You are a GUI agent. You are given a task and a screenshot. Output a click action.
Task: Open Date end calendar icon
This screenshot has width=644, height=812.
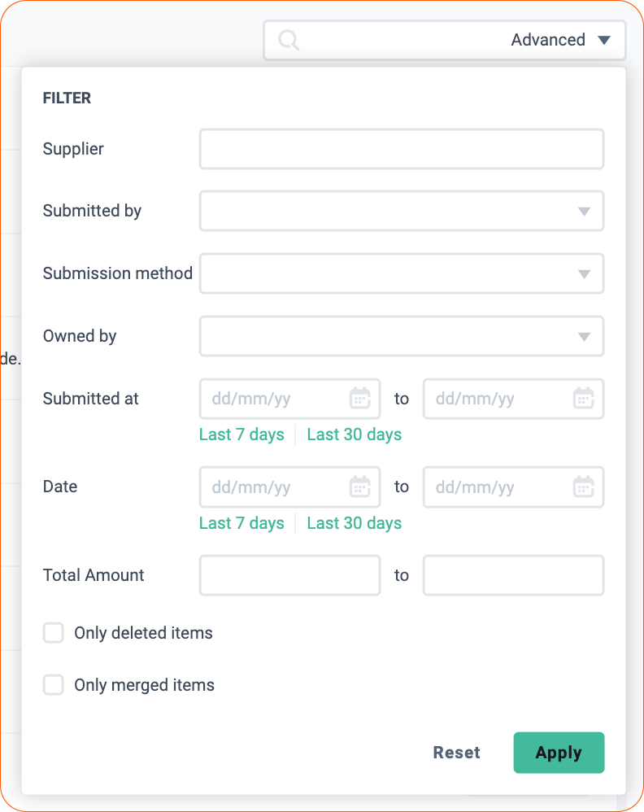584,487
